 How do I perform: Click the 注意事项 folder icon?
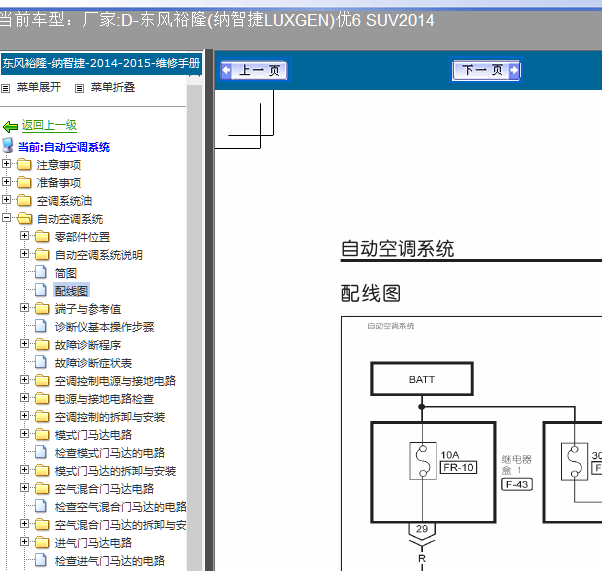click(24, 164)
